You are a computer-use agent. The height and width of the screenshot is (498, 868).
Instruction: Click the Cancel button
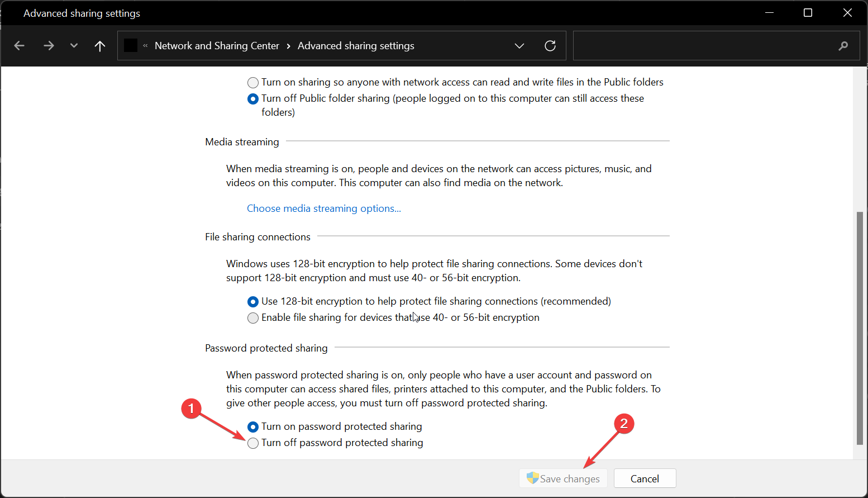[x=645, y=478]
